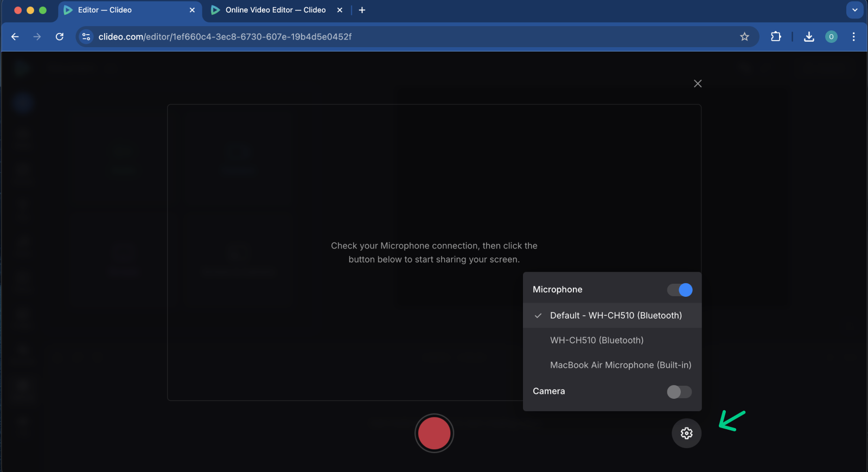Pick MacBook Air Microphone (Built-in)
This screenshot has height=472, width=868.
click(612, 365)
